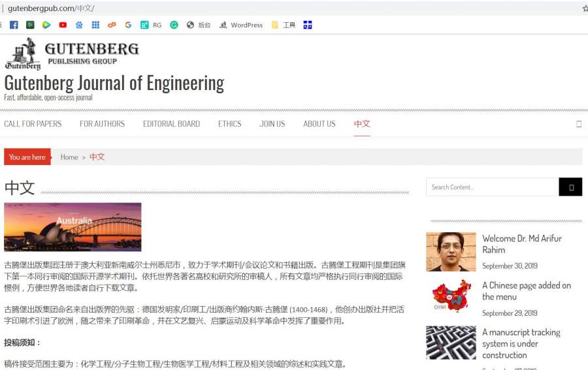Open 'A Chinese page added on the menu' post
Image resolution: width=588 pixels, height=370 pixels.
526,291
